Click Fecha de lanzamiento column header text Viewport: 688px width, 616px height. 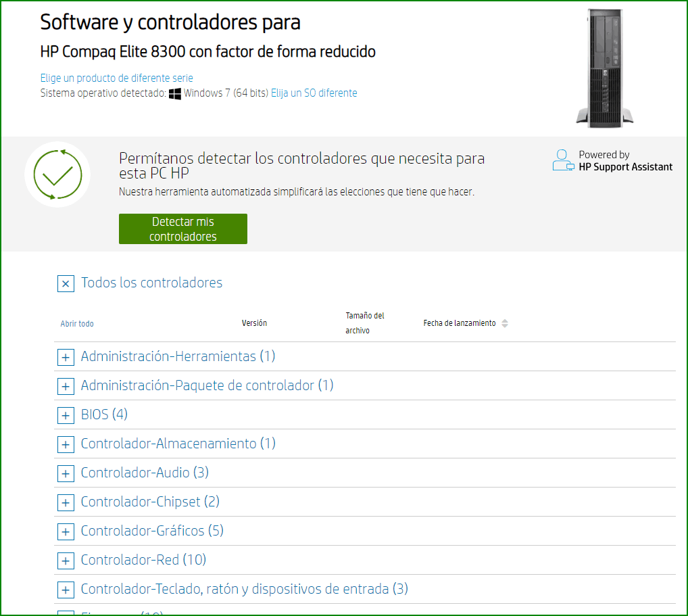[x=460, y=323]
